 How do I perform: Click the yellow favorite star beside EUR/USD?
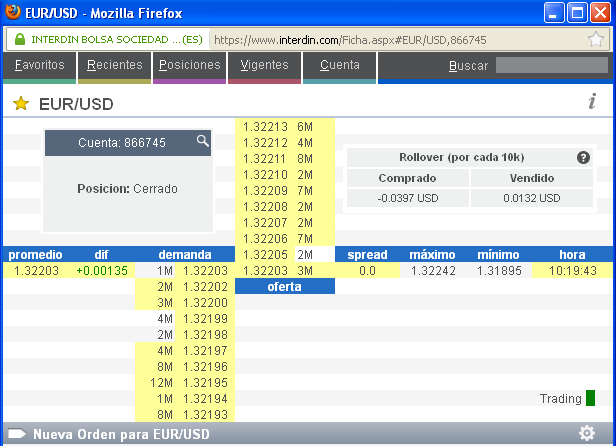click(x=21, y=104)
